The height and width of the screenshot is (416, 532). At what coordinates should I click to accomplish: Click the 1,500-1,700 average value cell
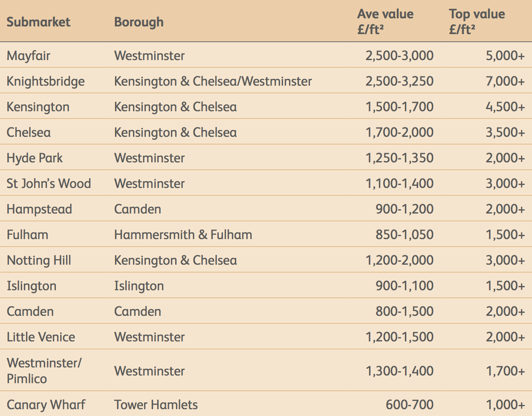[399, 107]
